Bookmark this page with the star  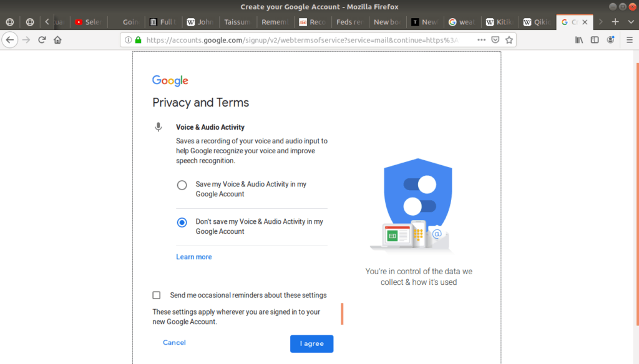(x=509, y=40)
